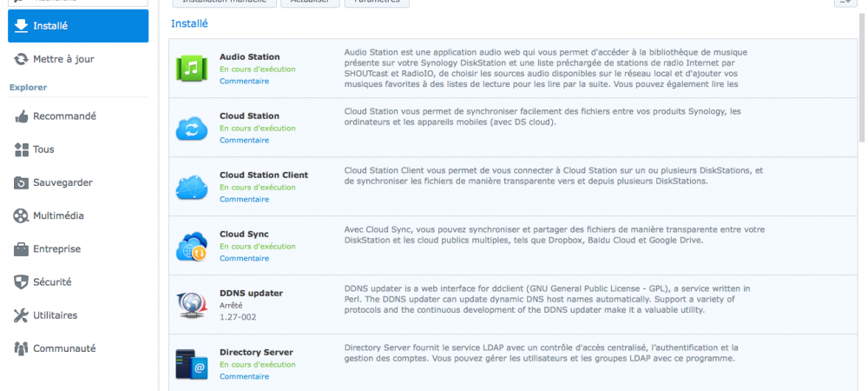The image size is (868, 391).
Task: Click the Cloud Station description text
Action: click(542, 116)
